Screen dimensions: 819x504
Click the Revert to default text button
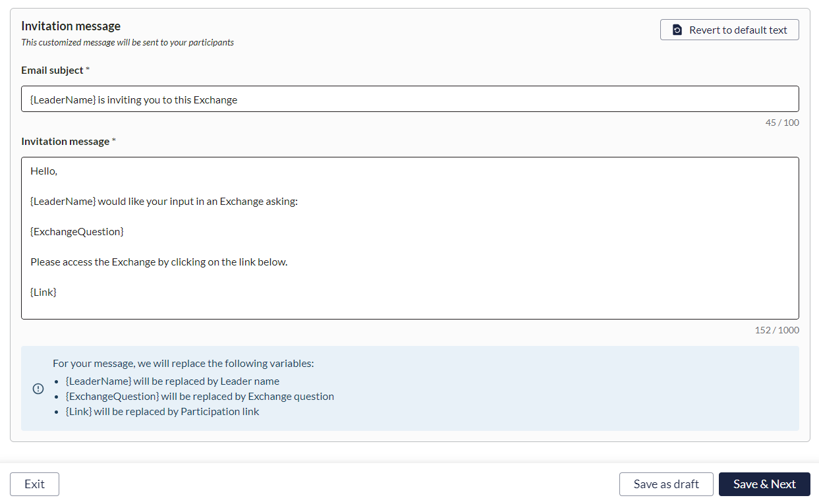point(729,30)
